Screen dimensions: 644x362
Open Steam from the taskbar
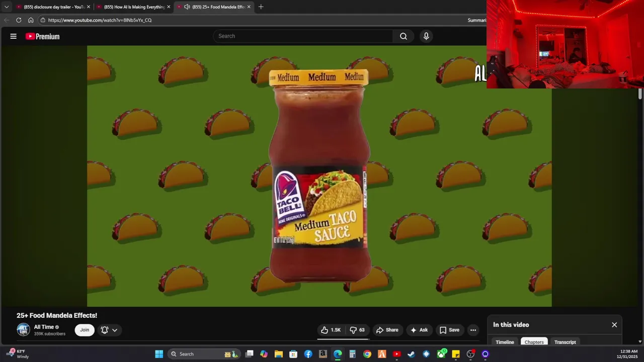(x=412, y=354)
